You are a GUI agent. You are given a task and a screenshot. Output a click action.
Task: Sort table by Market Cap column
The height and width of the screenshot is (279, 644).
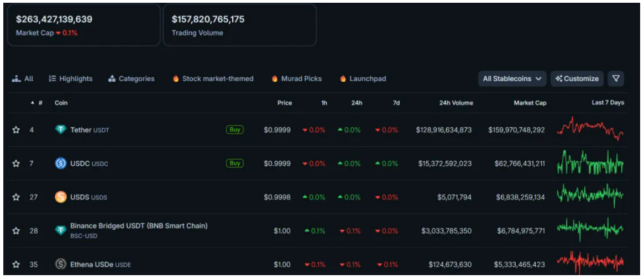[529, 103]
